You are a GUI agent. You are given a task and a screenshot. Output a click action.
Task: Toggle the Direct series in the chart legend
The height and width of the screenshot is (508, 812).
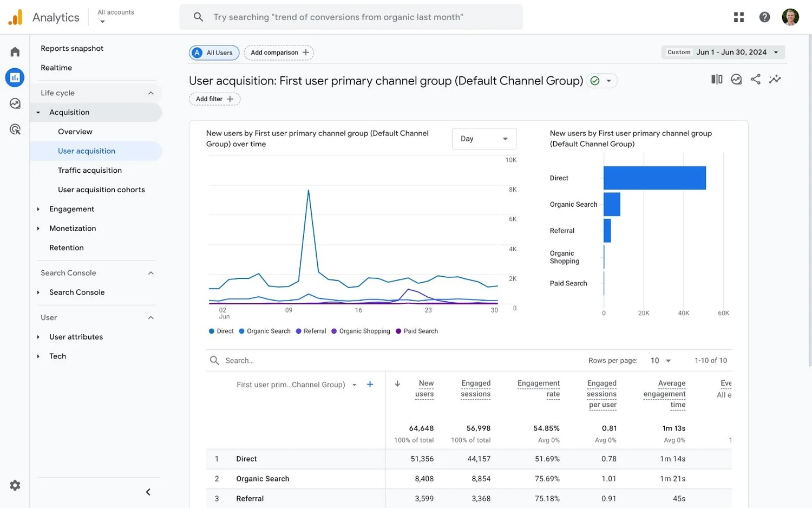[x=220, y=331]
